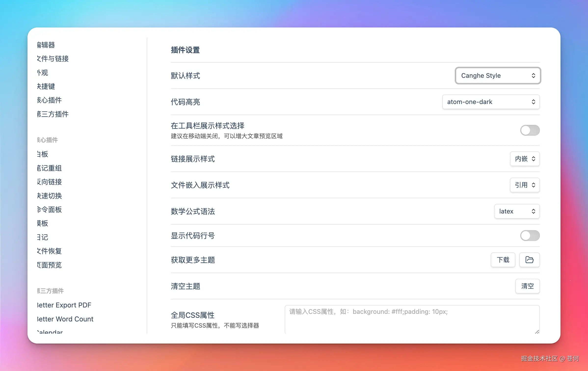Image resolution: width=588 pixels, height=371 pixels.
Task: Click 清空 to clear themes
Action: (527, 286)
